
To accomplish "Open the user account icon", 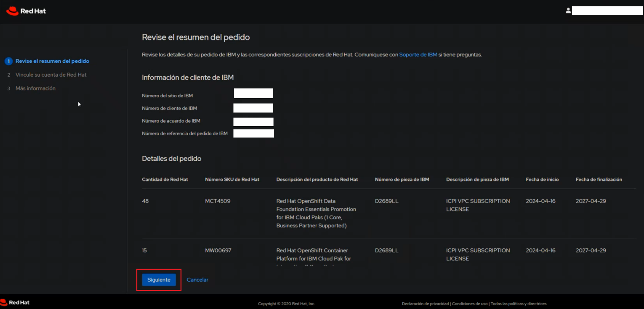I will [568, 11].
